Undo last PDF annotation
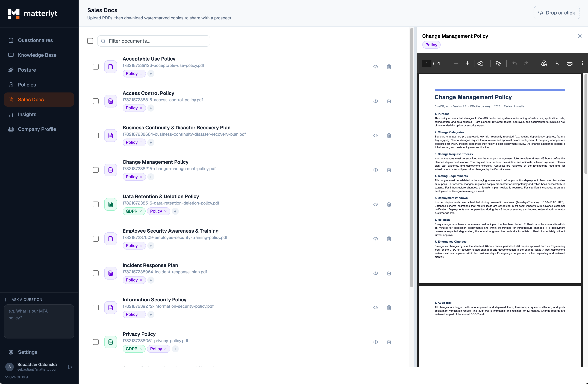 (514, 63)
